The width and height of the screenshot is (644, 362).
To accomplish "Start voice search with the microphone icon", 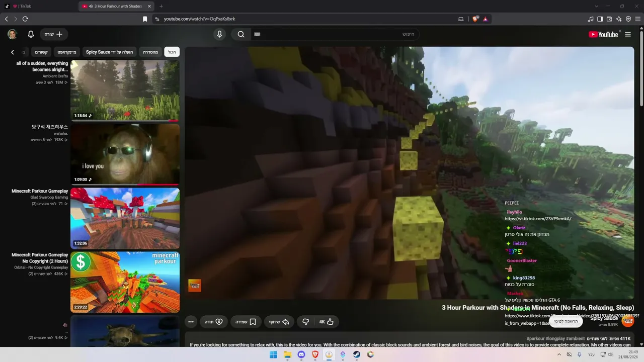I will pyautogui.click(x=219, y=34).
